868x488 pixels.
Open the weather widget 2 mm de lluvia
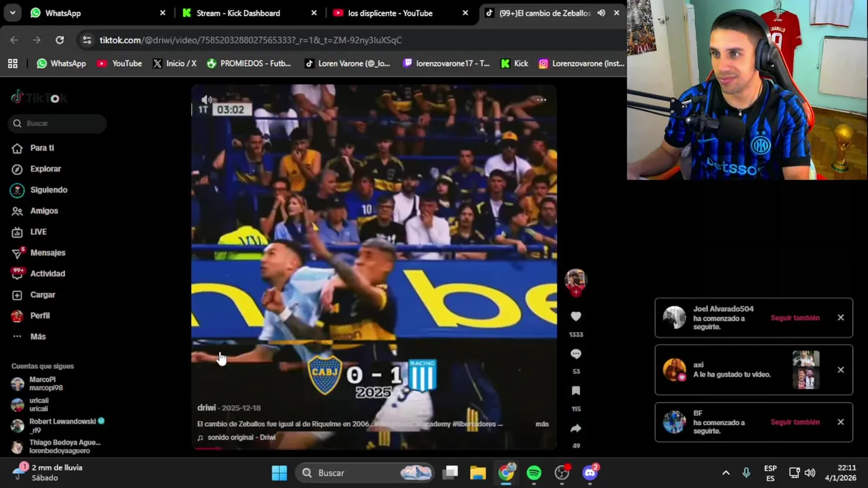pyautogui.click(x=47, y=472)
